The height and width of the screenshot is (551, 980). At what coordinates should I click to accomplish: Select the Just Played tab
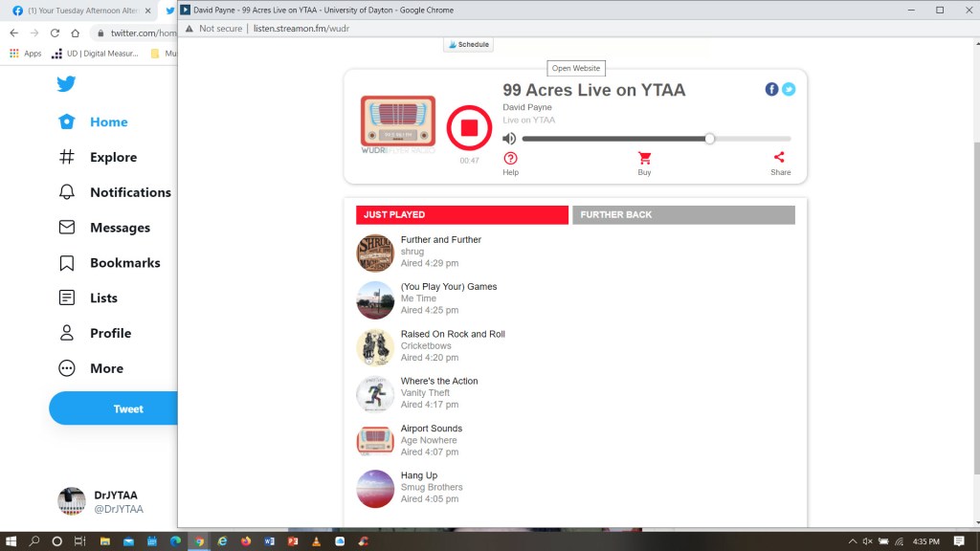tap(461, 215)
